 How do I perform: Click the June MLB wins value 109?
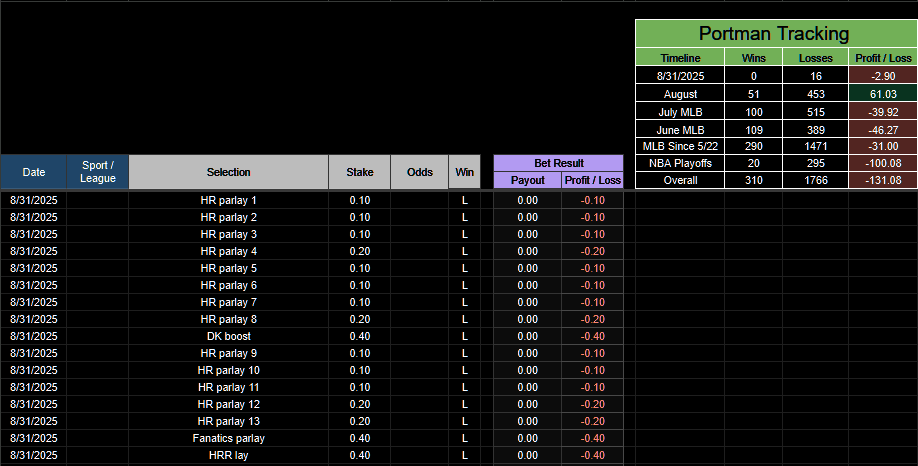(x=753, y=130)
